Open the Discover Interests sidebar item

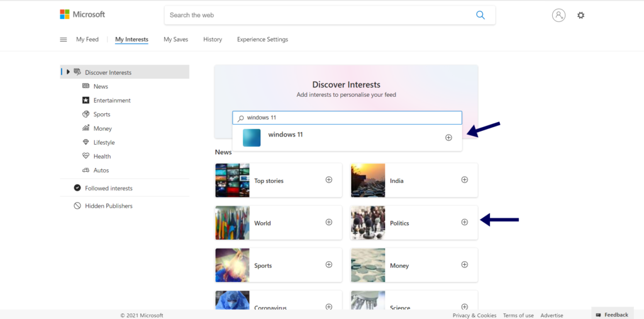click(125, 72)
